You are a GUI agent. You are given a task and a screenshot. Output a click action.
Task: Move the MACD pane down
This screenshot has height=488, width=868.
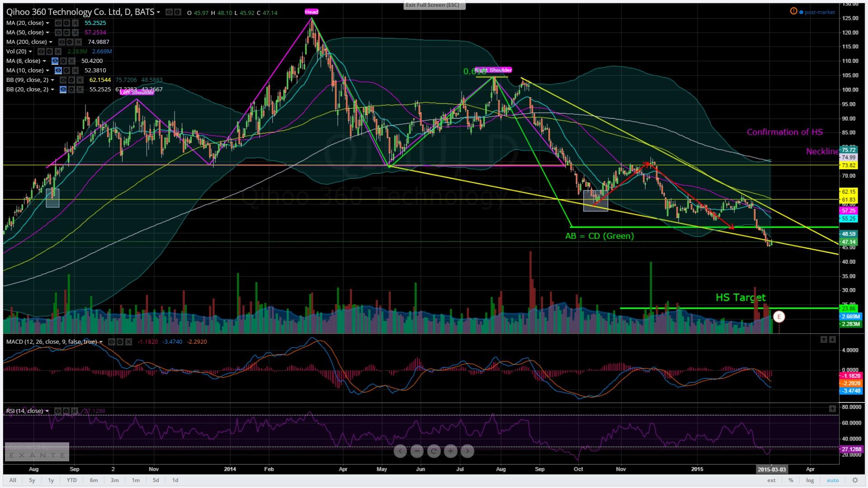[832, 339]
